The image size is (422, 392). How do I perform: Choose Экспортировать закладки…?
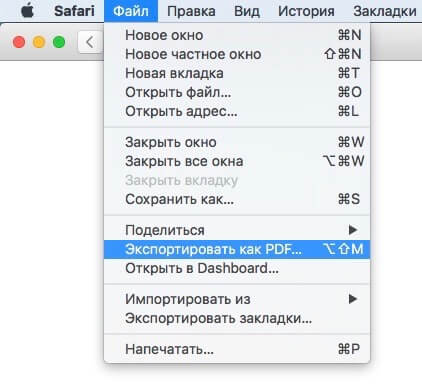(237, 318)
